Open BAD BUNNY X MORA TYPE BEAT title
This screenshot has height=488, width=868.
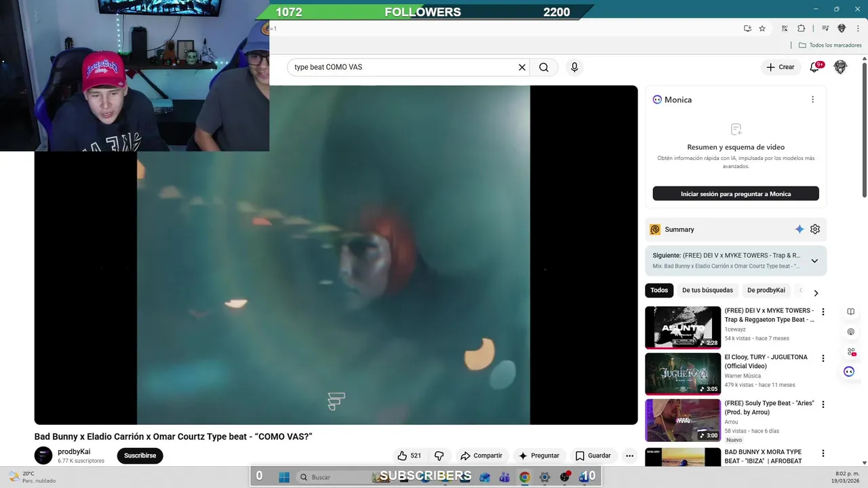point(764,456)
